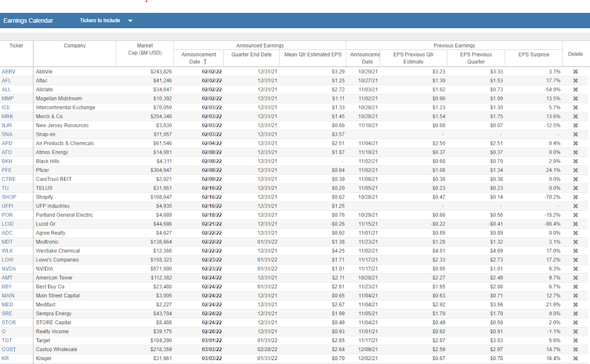
Task: Delete the CTRE CareTrust REIT row
Action: pyautogui.click(x=575, y=179)
